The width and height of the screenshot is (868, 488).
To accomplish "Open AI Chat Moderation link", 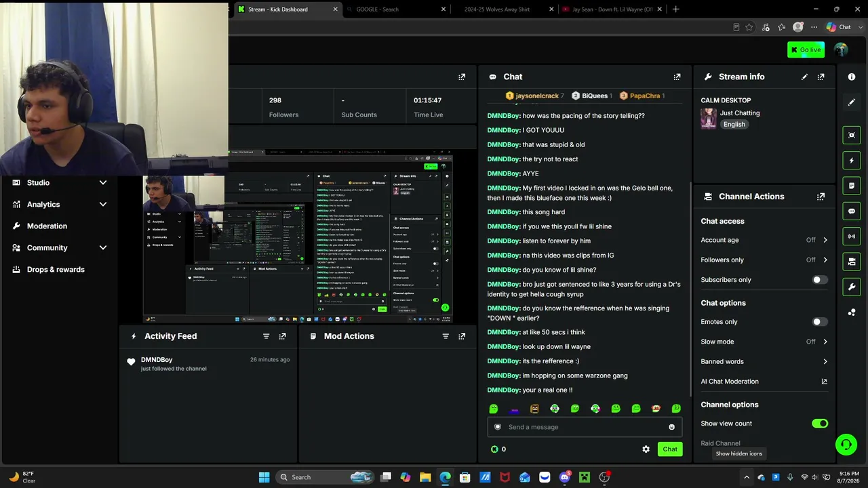I will point(764,382).
